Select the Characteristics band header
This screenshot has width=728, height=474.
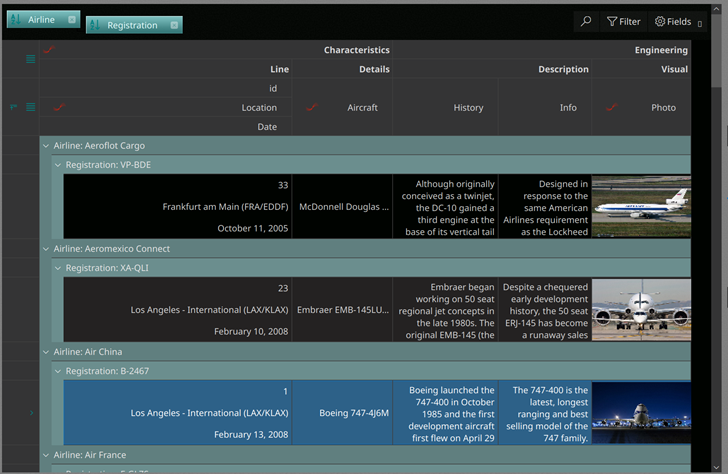coord(216,50)
